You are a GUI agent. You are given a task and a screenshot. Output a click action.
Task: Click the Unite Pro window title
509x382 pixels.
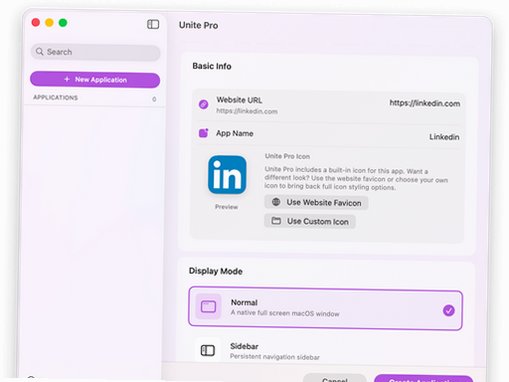198,25
